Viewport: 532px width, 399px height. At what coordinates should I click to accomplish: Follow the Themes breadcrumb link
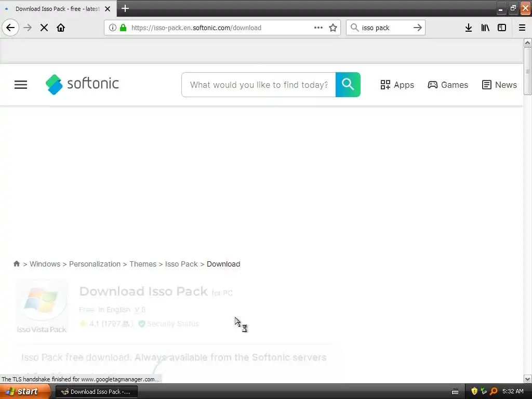coord(143,264)
